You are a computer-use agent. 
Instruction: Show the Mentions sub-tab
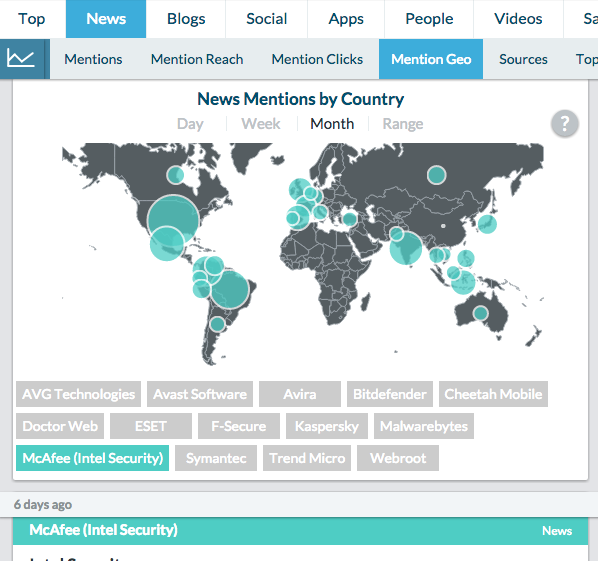(x=93, y=59)
